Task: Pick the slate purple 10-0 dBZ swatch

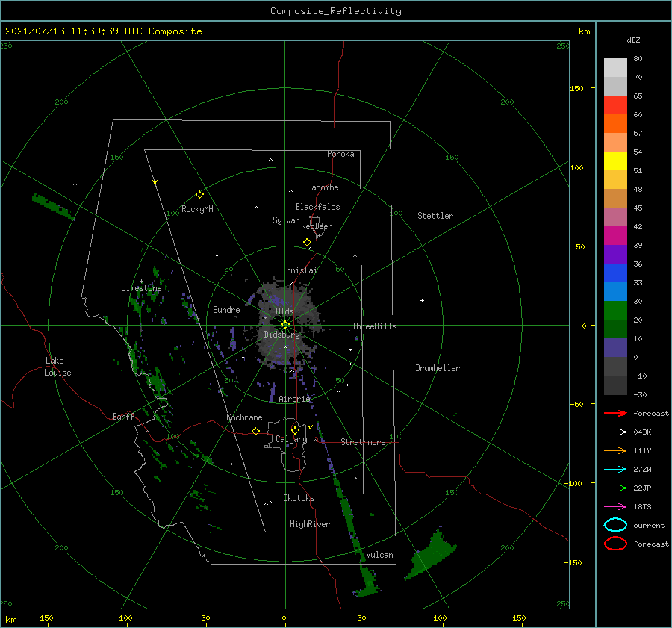Action: [x=615, y=348]
